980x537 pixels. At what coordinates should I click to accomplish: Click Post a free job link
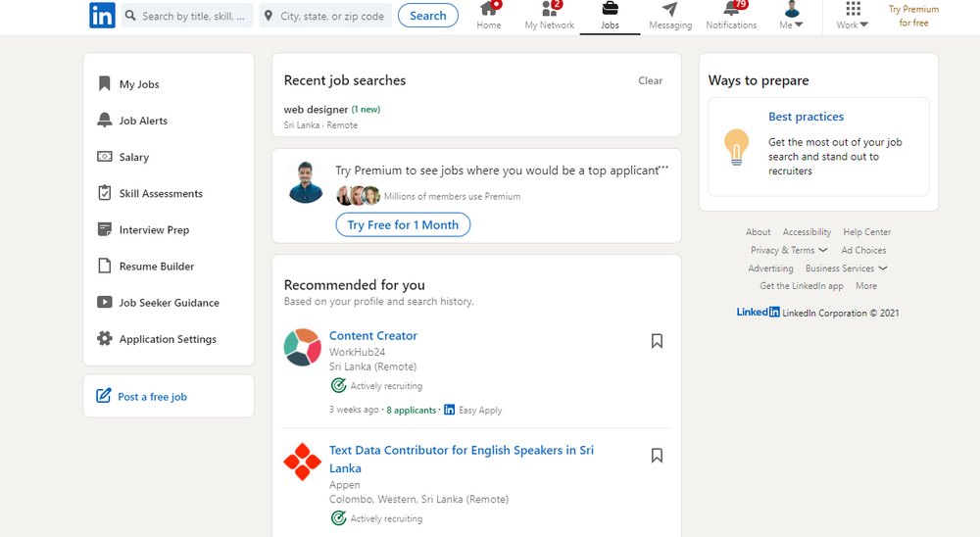pyautogui.click(x=152, y=396)
